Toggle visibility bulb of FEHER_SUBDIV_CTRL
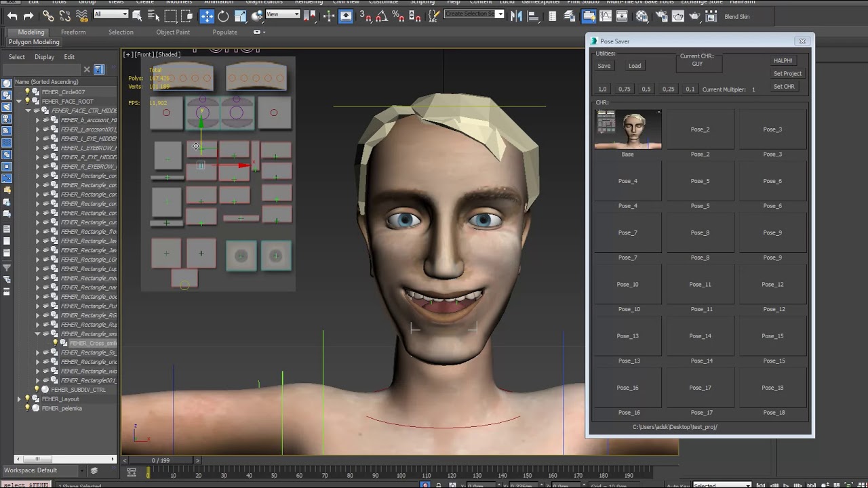The height and width of the screenshot is (488, 868). point(37,390)
